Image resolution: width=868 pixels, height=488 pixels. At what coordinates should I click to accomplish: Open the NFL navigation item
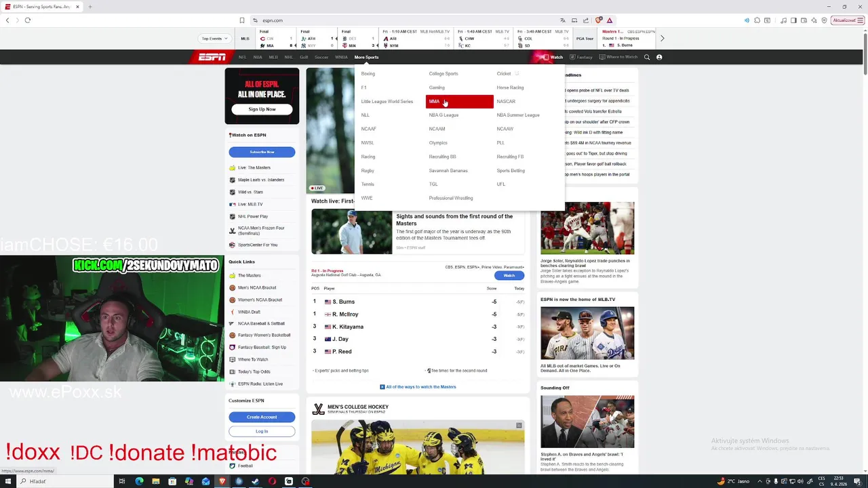pos(242,57)
